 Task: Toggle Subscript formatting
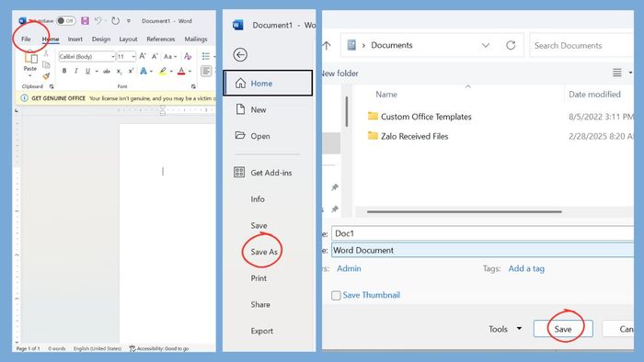click(x=119, y=72)
